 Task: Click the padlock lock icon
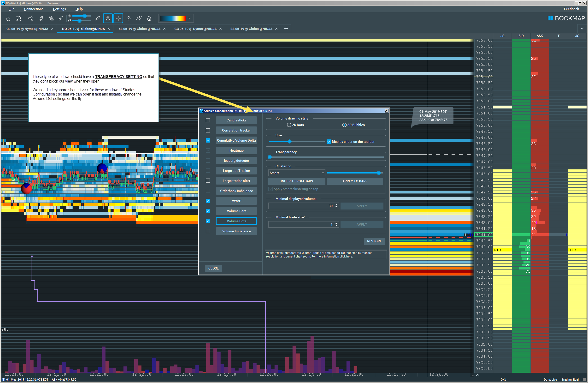pyautogui.click(x=149, y=18)
